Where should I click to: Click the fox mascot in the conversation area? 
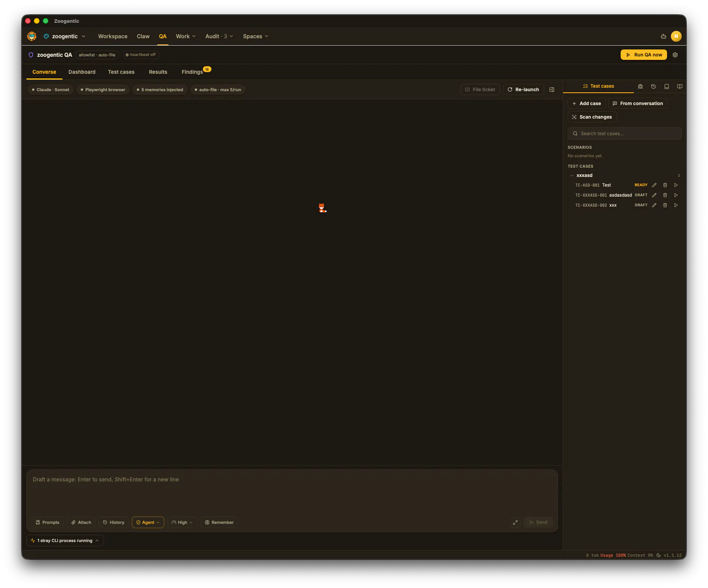pyautogui.click(x=322, y=208)
